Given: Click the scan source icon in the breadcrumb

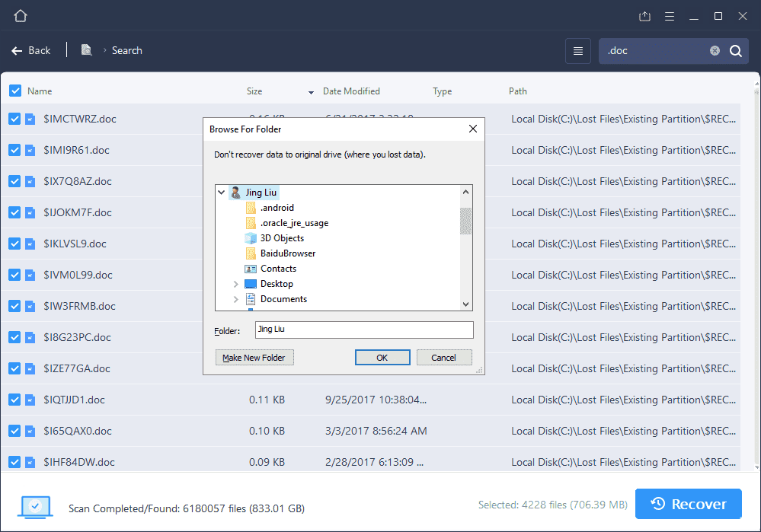Looking at the screenshot, I should 86,49.
